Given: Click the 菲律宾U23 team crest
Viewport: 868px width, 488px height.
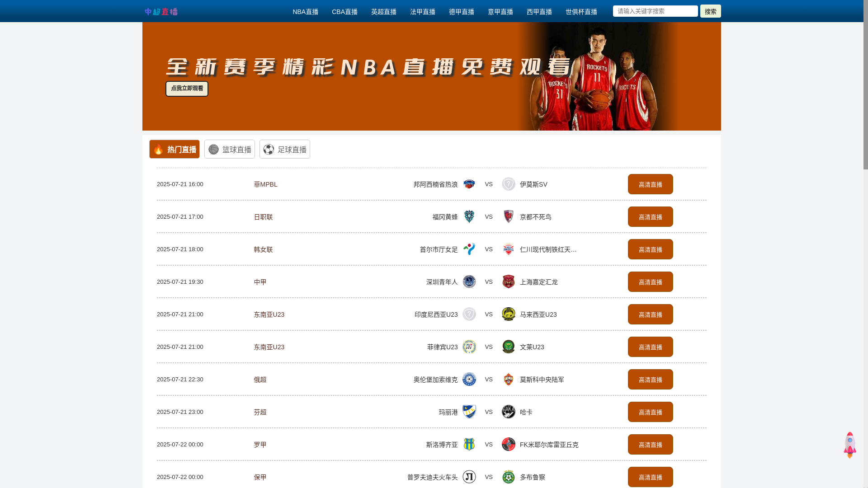Looking at the screenshot, I should pyautogui.click(x=469, y=347).
